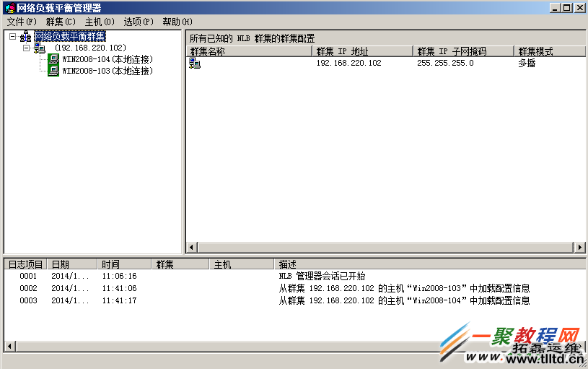Image resolution: width=588 pixels, height=369 pixels.
Task: Select host WIN2008-104(本地连接)
Action: click(x=107, y=59)
